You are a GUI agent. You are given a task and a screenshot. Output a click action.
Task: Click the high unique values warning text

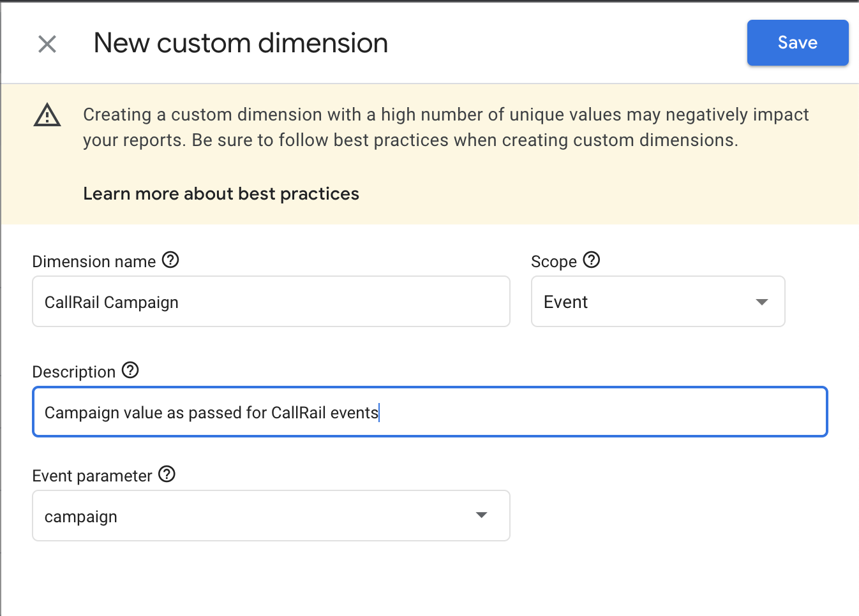(446, 128)
